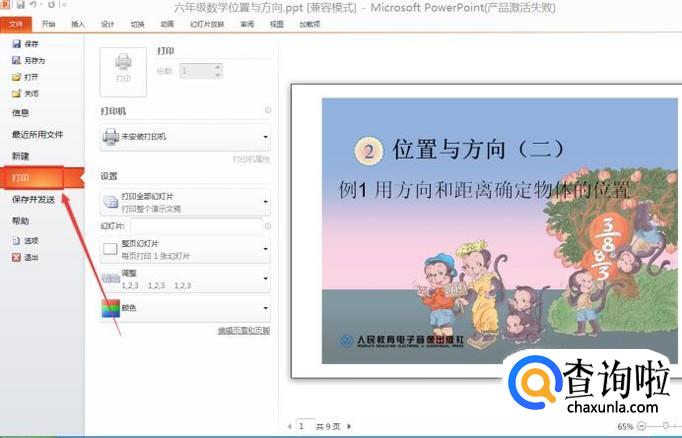Image resolution: width=682 pixels, height=438 pixels.
Task: Switch to the 开始 ribbon tab
Action: pyautogui.click(x=48, y=24)
